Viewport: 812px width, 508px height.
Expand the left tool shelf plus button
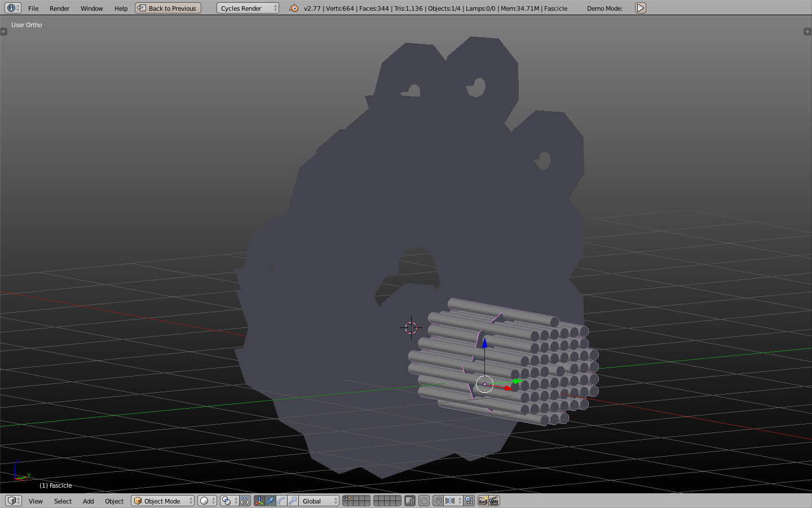click(x=3, y=32)
